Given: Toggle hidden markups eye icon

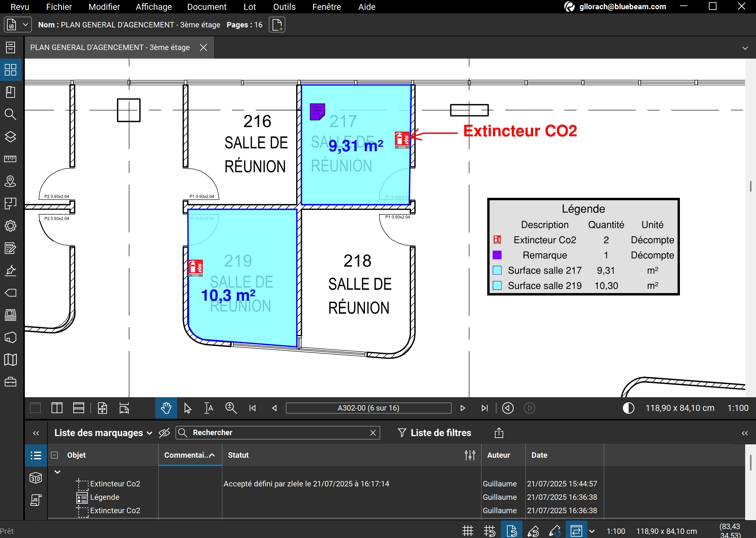Looking at the screenshot, I should click(x=164, y=433).
